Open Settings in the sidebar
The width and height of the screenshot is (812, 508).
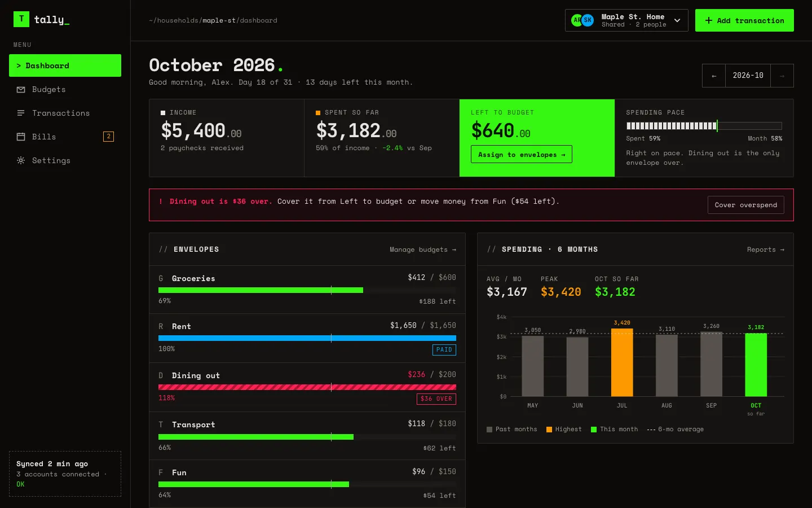point(65,160)
